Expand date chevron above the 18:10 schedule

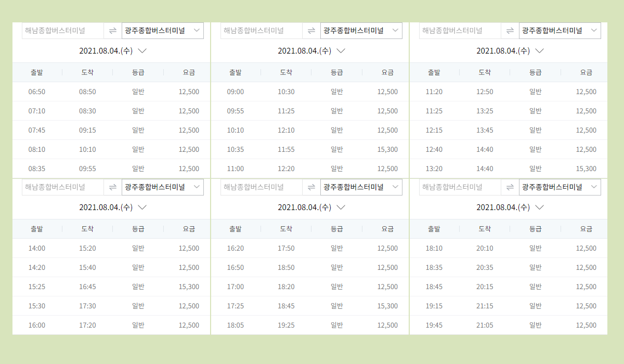(539, 207)
